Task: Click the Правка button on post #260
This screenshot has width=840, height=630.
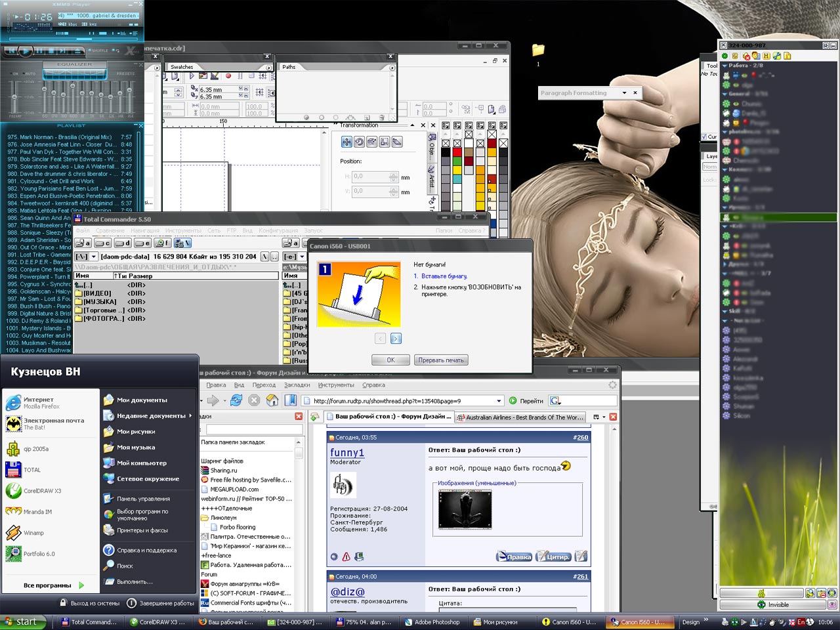Action: pos(514,556)
